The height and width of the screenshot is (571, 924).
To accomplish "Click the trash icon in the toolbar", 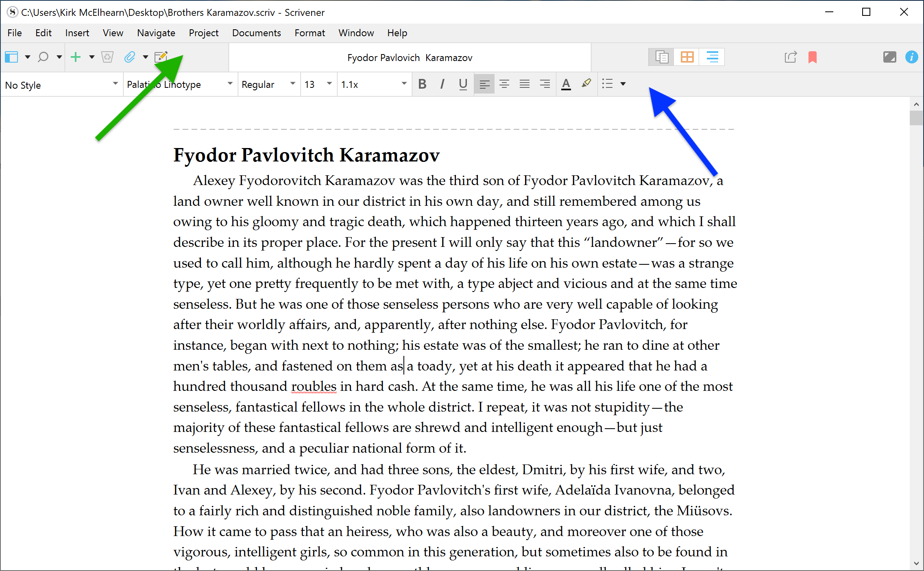I will point(107,57).
